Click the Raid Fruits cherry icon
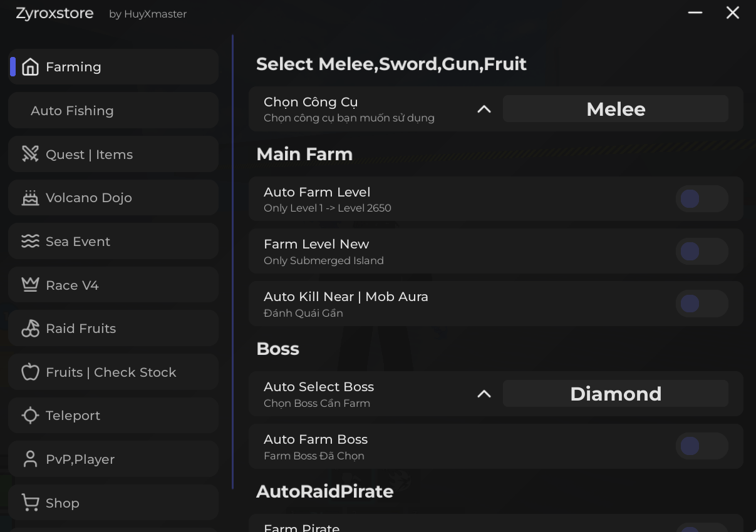The width and height of the screenshot is (756, 532). pyautogui.click(x=30, y=329)
